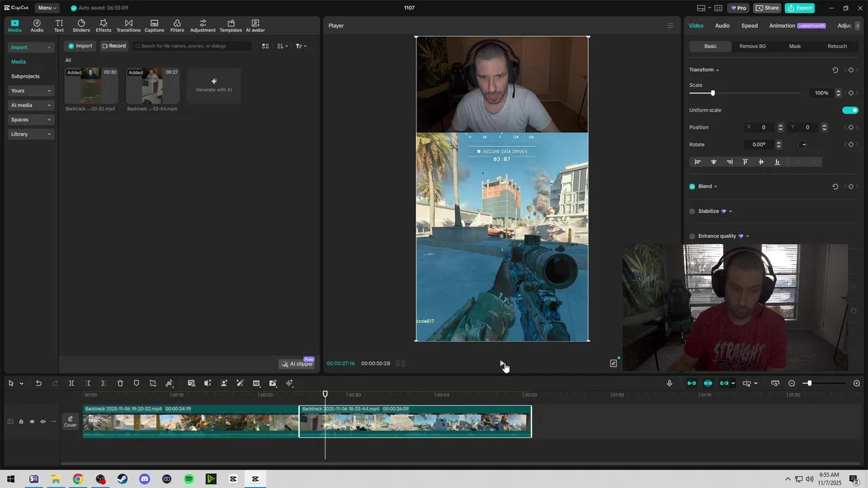Open the media sort dropdown

click(283, 46)
